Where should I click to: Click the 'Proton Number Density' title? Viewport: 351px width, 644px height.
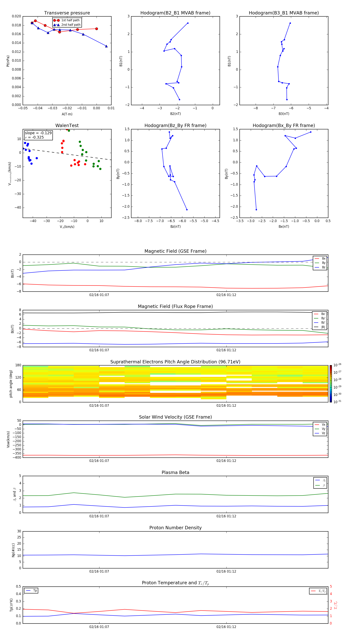coord(175,528)
